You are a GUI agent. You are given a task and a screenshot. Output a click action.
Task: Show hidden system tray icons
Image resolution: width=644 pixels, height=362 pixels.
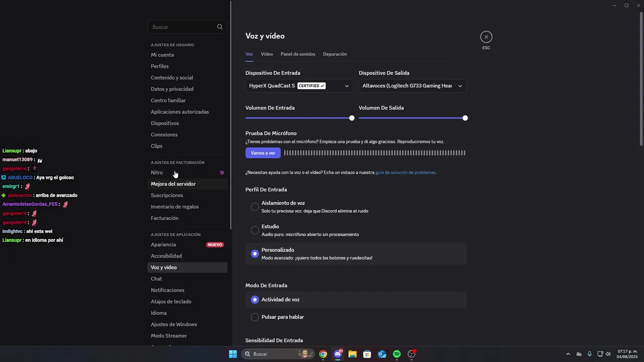click(x=568, y=354)
